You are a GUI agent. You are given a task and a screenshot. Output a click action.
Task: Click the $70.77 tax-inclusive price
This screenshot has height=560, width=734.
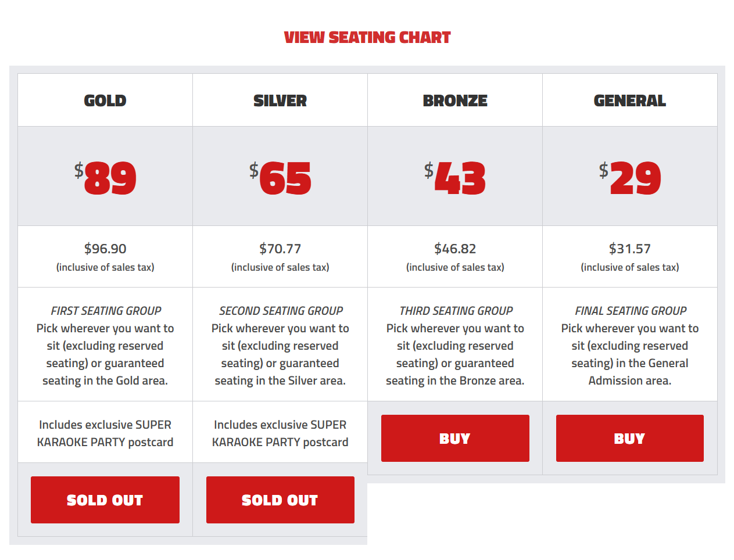point(280,249)
